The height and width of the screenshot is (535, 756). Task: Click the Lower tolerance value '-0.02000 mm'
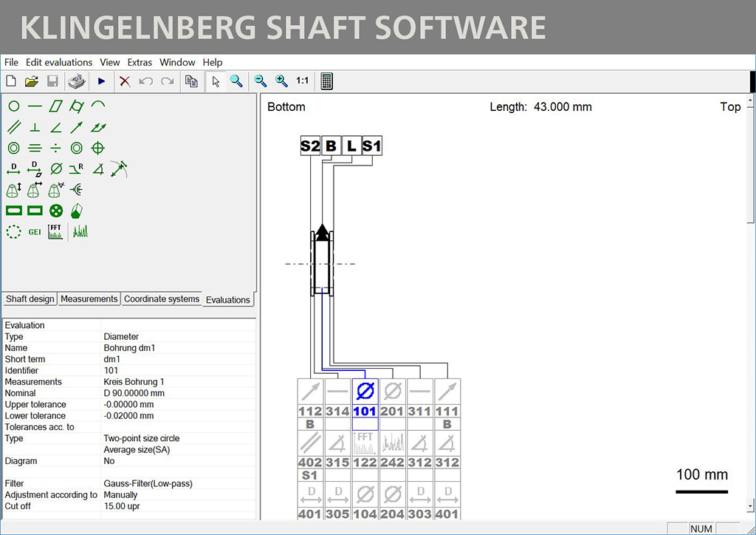click(128, 416)
